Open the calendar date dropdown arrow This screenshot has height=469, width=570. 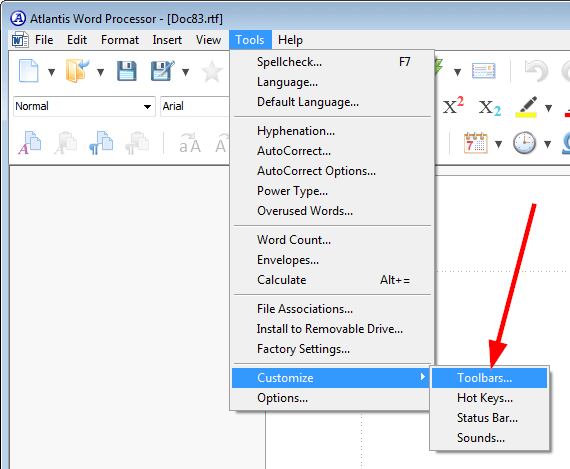tap(498, 144)
